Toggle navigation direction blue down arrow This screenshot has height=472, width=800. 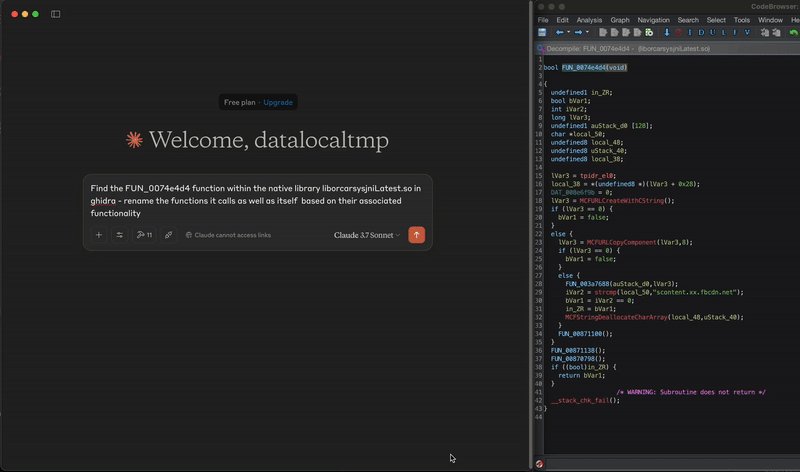pyautogui.click(x=666, y=33)
